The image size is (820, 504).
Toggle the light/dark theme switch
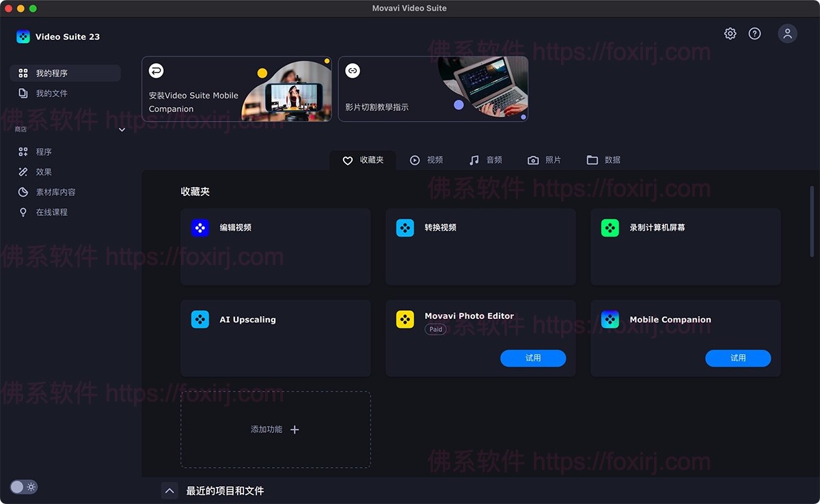(24, 487)
